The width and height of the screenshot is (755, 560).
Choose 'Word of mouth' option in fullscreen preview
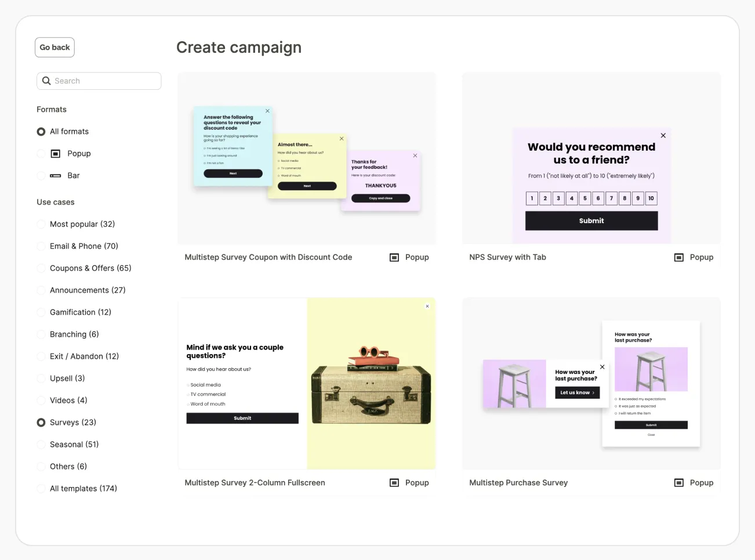click(206, 404)
